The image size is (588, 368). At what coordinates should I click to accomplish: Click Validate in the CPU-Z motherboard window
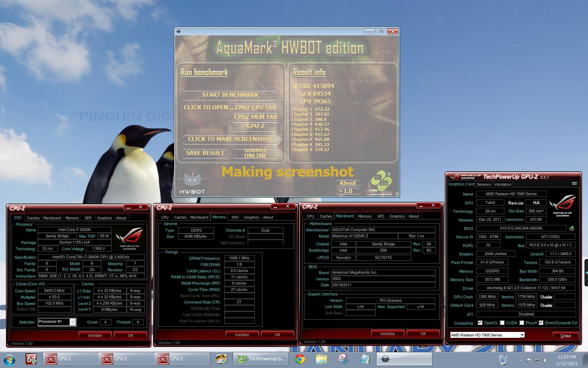tap(387, 334)
